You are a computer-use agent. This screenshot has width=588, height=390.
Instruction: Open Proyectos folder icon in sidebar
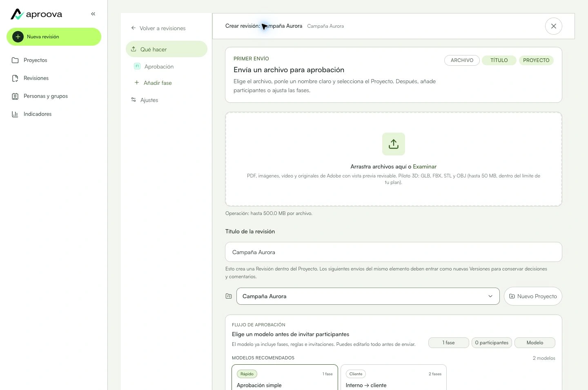click(x=15, y=60)
